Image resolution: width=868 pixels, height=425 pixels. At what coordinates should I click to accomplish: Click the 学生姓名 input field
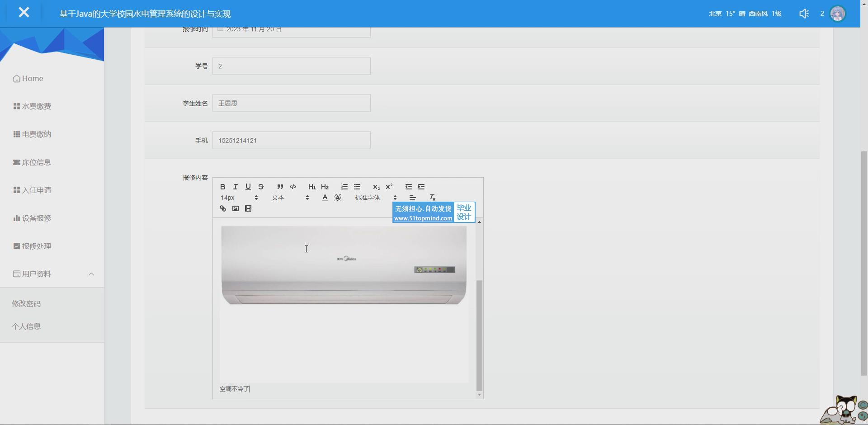[292, 103]
